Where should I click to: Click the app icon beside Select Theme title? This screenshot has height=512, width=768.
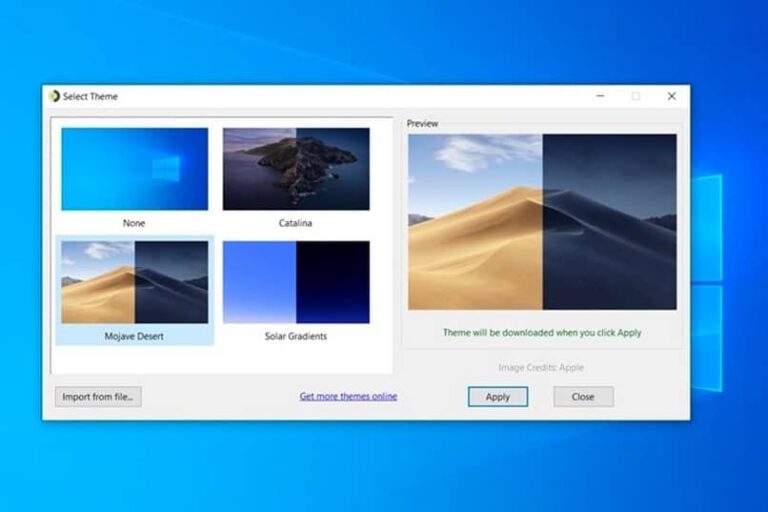click(x=54, y=96)
